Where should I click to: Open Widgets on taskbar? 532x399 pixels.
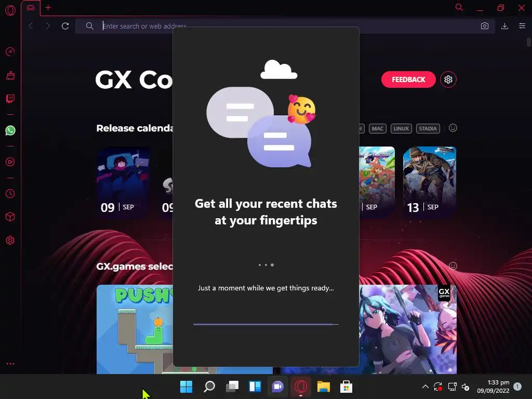[x=255, y=387]
